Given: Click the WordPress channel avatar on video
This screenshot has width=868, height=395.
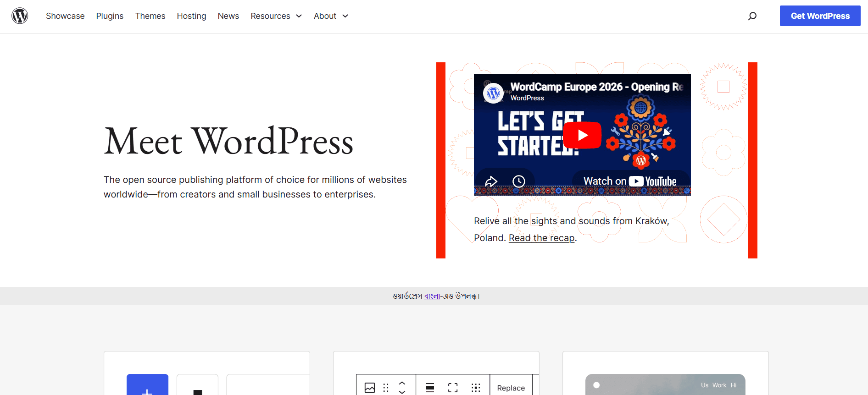Looking at the screenshot, I should click(x=494, y=93).
